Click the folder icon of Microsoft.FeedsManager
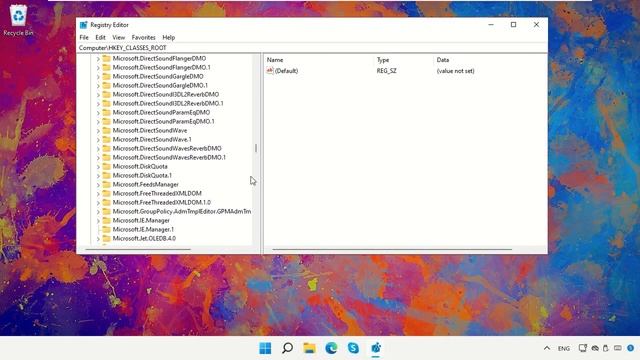The width and height of the screenshot is (640, 360). pyautogui.click(x=107, y=184)
